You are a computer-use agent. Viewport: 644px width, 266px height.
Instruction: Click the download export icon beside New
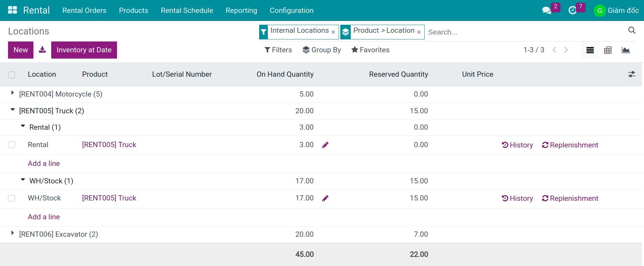pos(42,50)
